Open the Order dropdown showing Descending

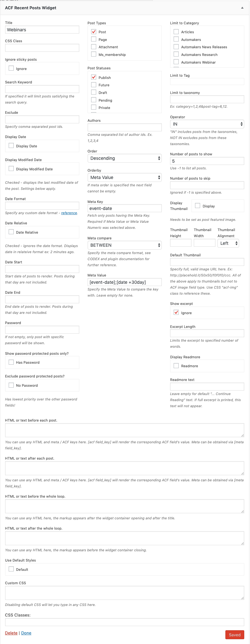point(125,158)
